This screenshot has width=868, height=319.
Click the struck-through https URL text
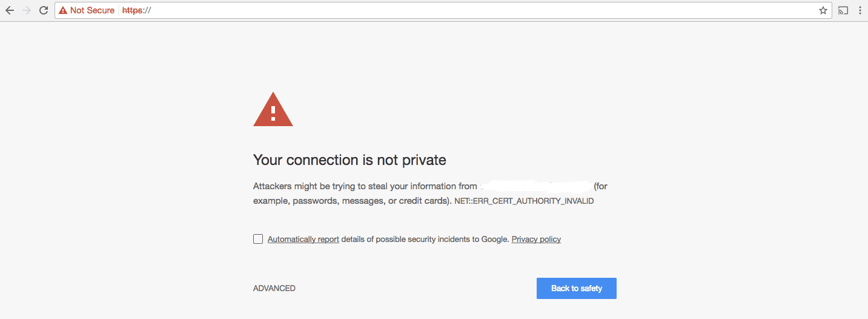pos(136,10)
